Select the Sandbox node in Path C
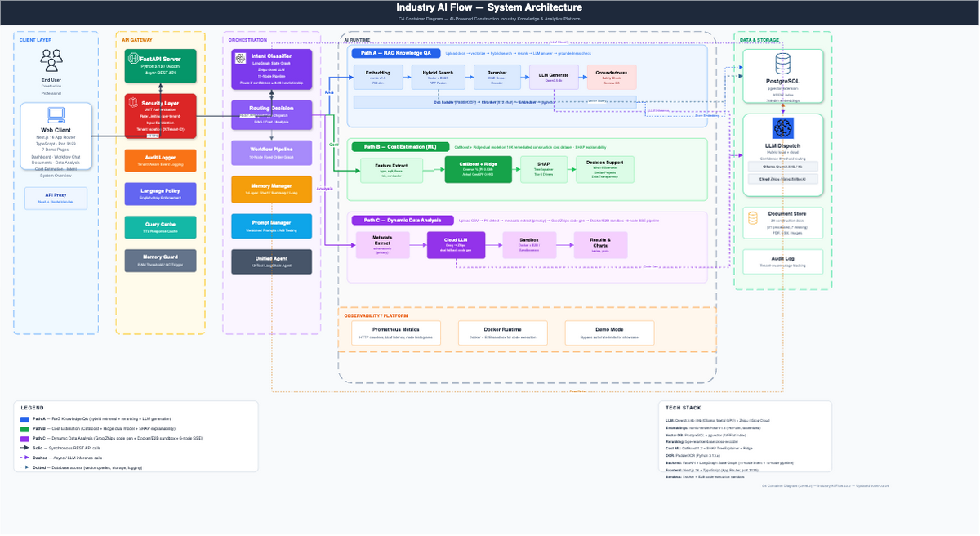The height and width of the screenshot is (536, 980). point(530,245)
